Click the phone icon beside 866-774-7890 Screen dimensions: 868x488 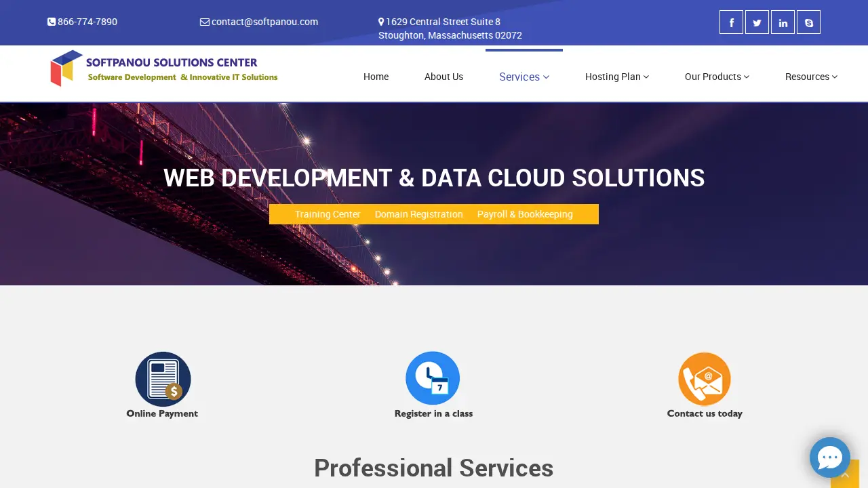[x=52, y=22]
